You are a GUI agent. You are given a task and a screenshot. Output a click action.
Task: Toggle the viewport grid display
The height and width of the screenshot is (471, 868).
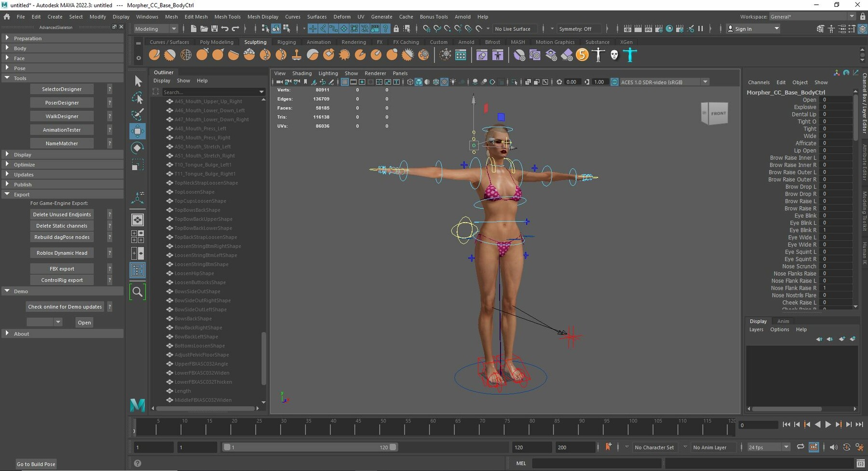344,82
